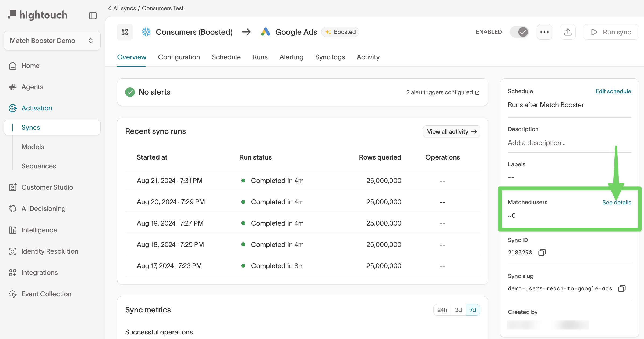This screenshot has width=644, height=339.
Task: Switch sync metrics to 3d range
Action: pos(458,310)
